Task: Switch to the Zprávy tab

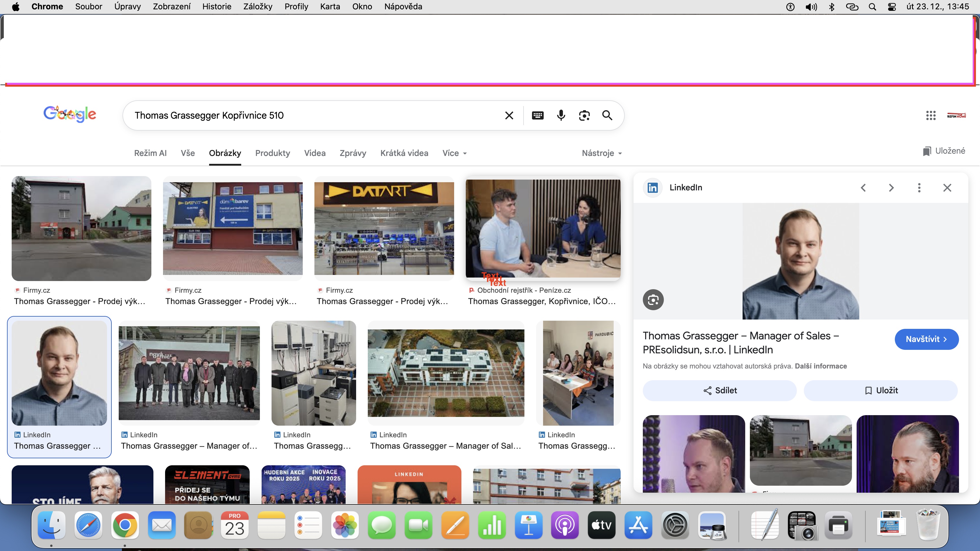Action: (353, 153)
